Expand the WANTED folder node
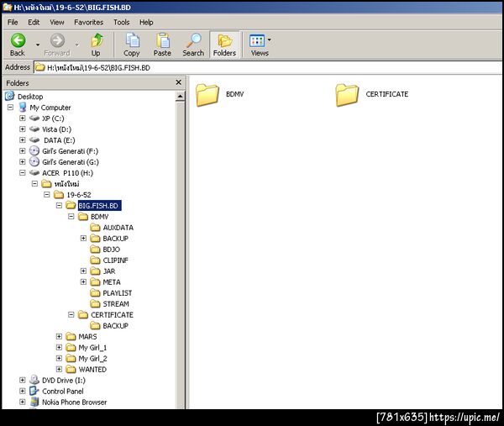504x426 pixels. tap(59, 369)
